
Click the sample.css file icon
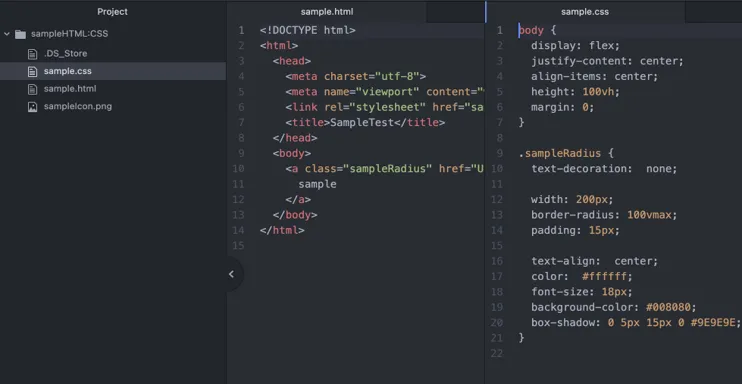tap(32, 71)
